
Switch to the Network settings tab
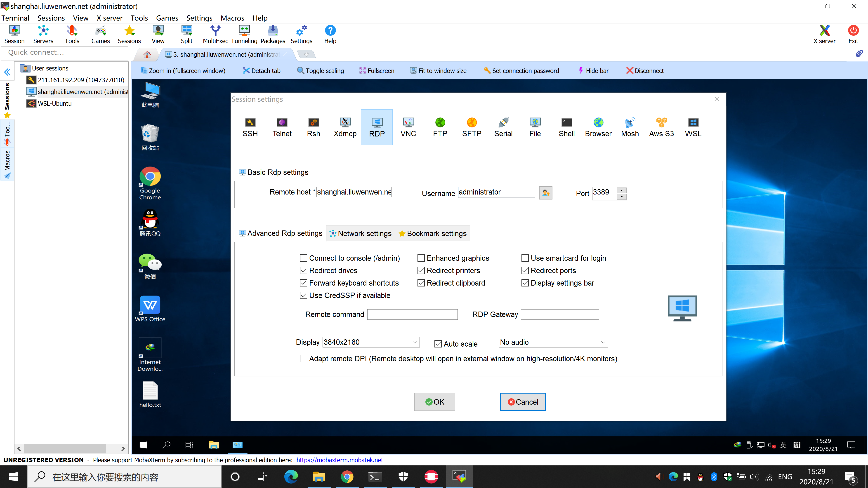coord(361,233)
